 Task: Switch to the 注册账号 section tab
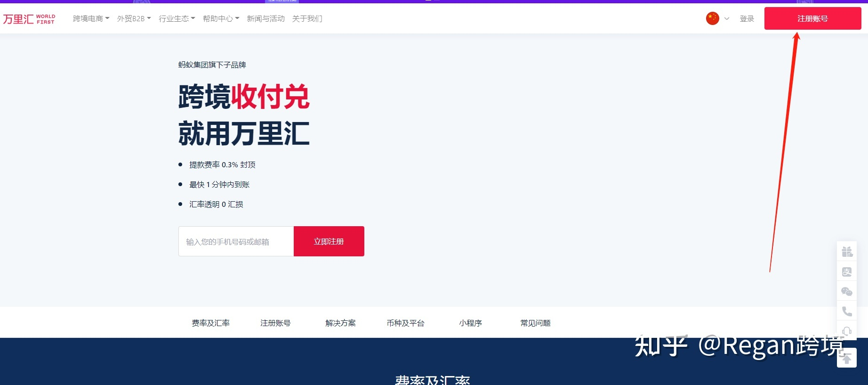click(275, 323)
